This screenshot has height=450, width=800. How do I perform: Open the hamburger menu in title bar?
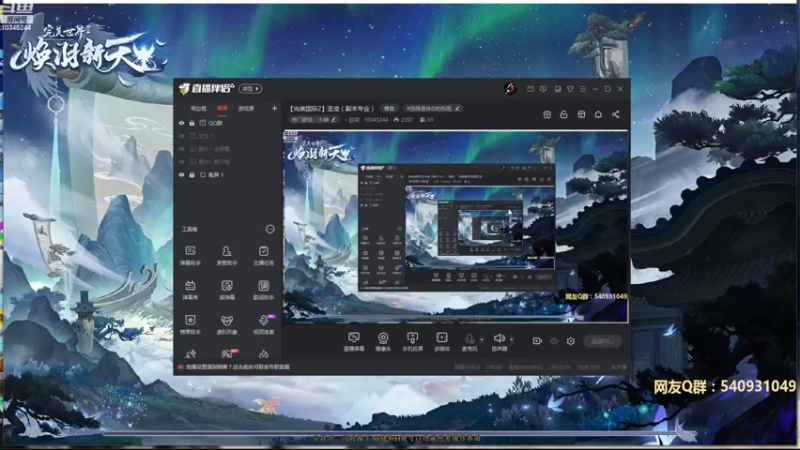pos(583,89)
